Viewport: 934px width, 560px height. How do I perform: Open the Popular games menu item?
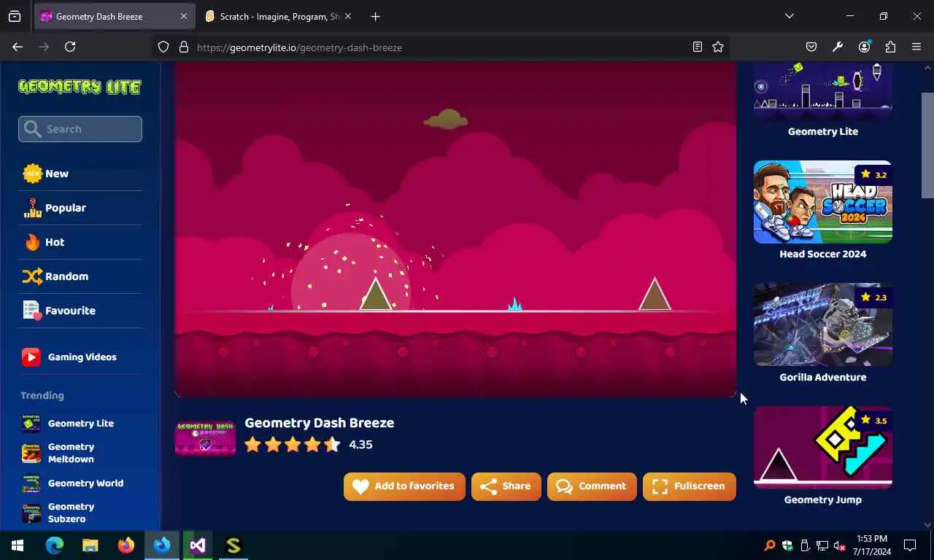(80, 208)
